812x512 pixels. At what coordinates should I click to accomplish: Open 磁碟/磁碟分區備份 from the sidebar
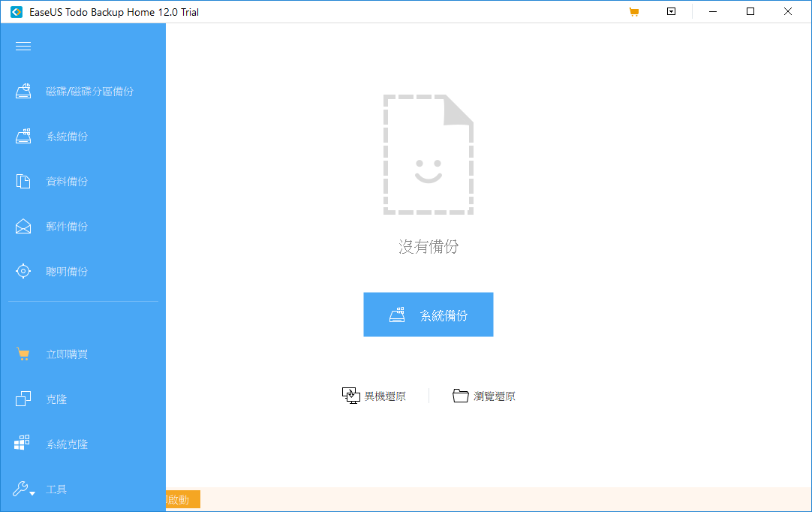click(89, 92)
